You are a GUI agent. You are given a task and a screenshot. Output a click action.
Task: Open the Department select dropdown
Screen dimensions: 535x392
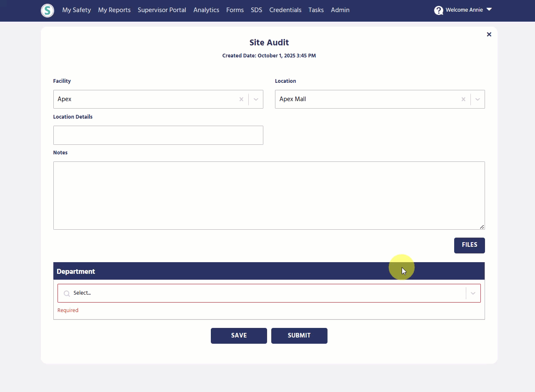pos(473,293)
